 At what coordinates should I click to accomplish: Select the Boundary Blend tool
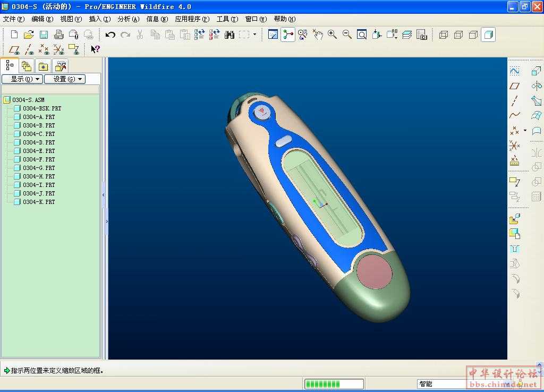pyautogui.click(x=537, y=115)
